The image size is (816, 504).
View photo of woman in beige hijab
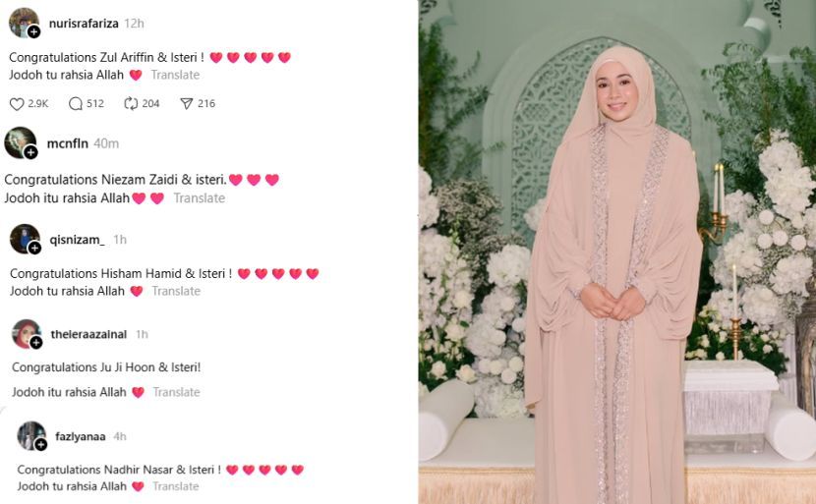click(617, 252)
